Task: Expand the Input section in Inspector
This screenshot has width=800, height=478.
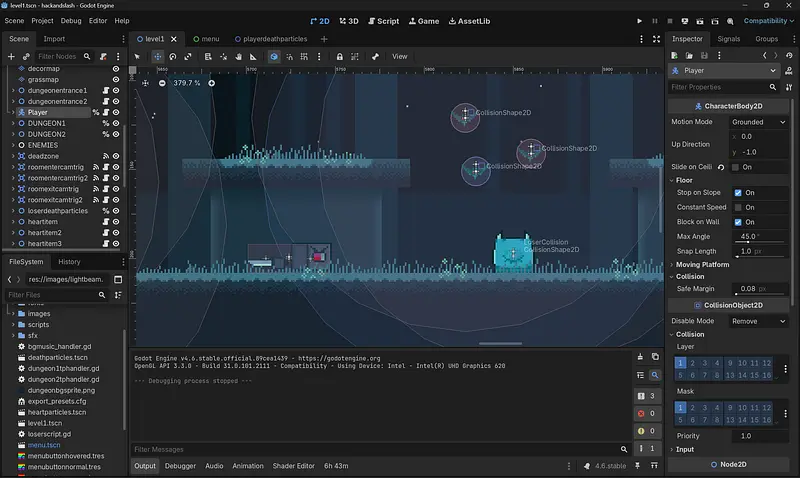Action: click(685, 449)
